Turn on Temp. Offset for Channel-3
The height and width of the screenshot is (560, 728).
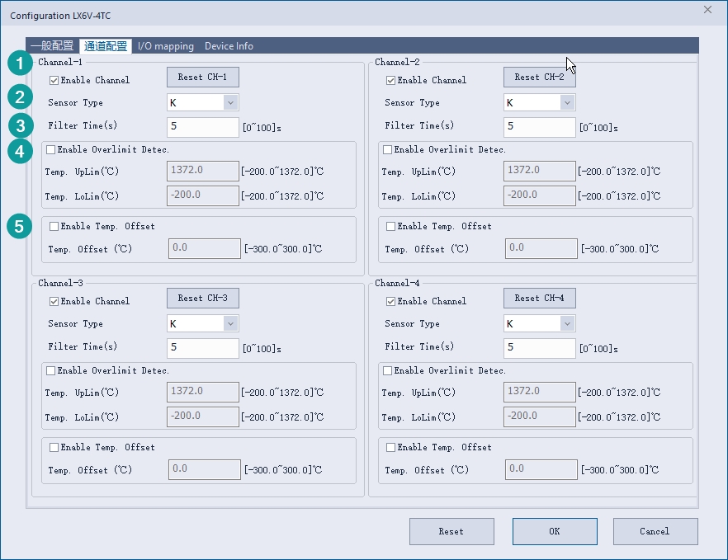tap(54, 447)
